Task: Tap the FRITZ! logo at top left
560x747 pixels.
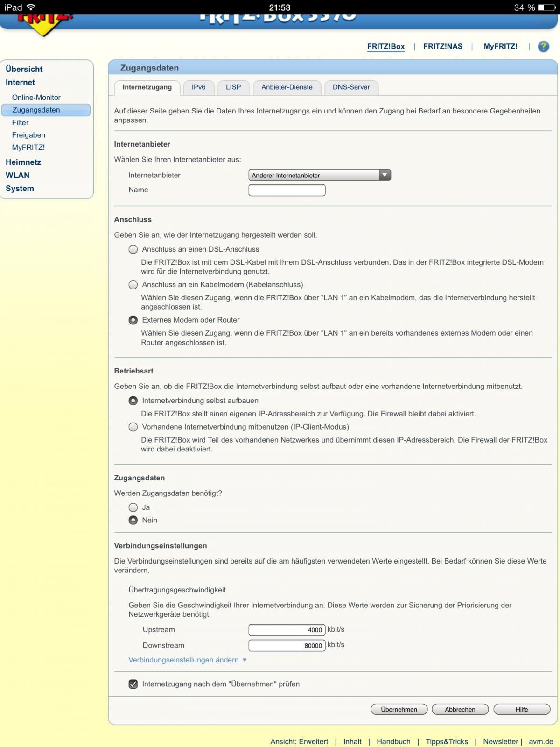Action: [x=44, y=25]
